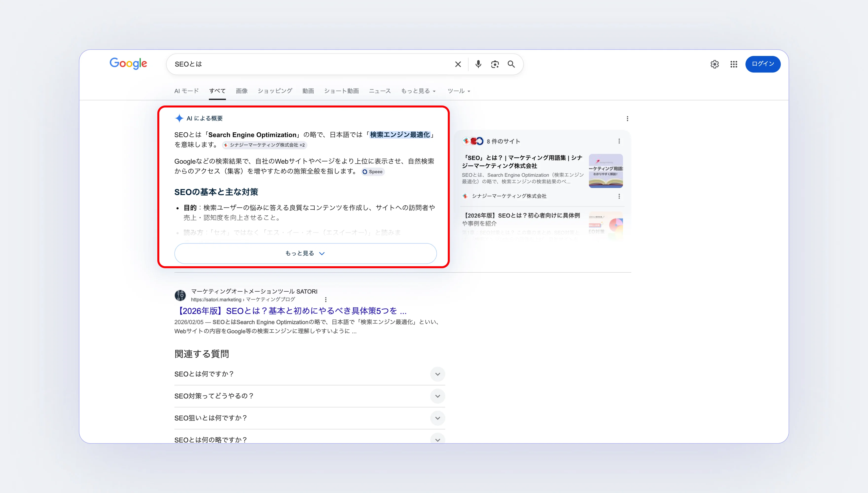Clear the search box with the X icon
The height and width of the screenshot is (493, 868).
pyautogui.click(x=458, y=64)
